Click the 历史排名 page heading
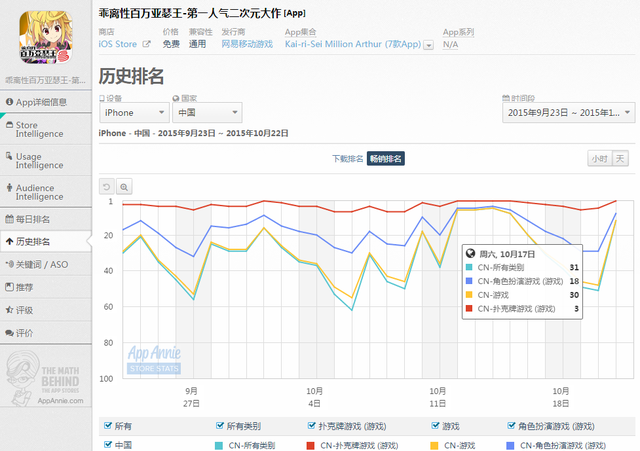This screenshot has width=640, height=451. coord(131,76)
